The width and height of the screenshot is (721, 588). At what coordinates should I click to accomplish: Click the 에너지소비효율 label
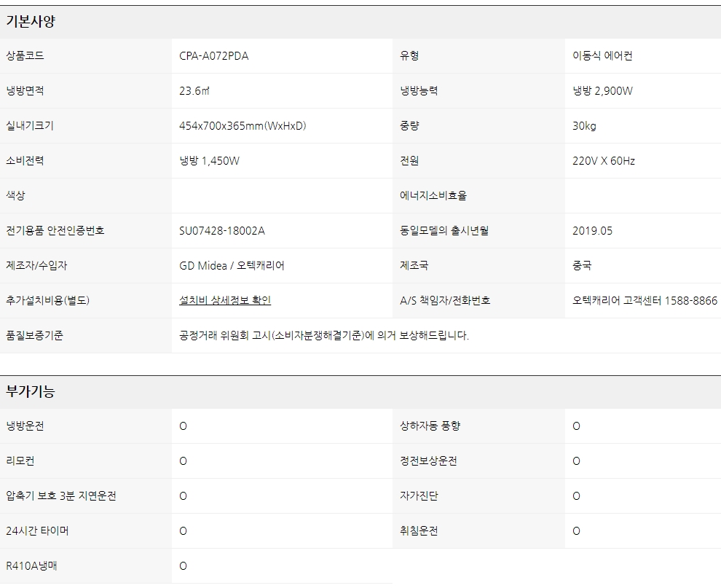(433, 196)
